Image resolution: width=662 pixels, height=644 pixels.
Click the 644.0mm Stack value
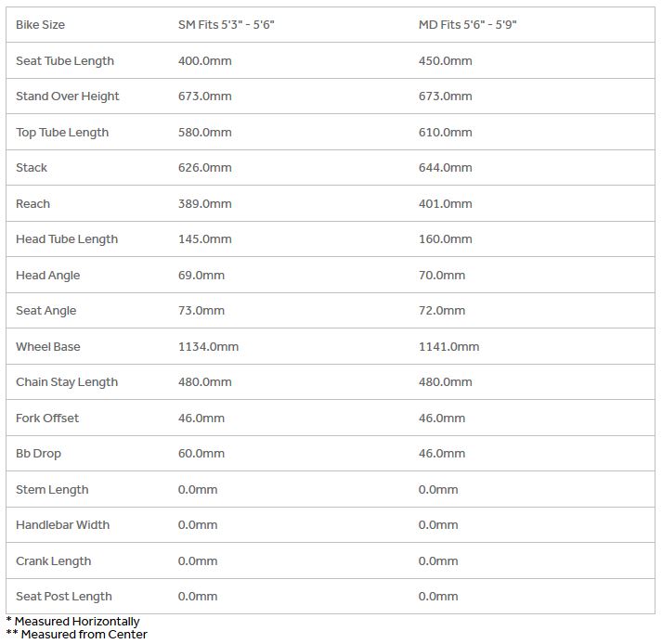click(x=445, y=168)
